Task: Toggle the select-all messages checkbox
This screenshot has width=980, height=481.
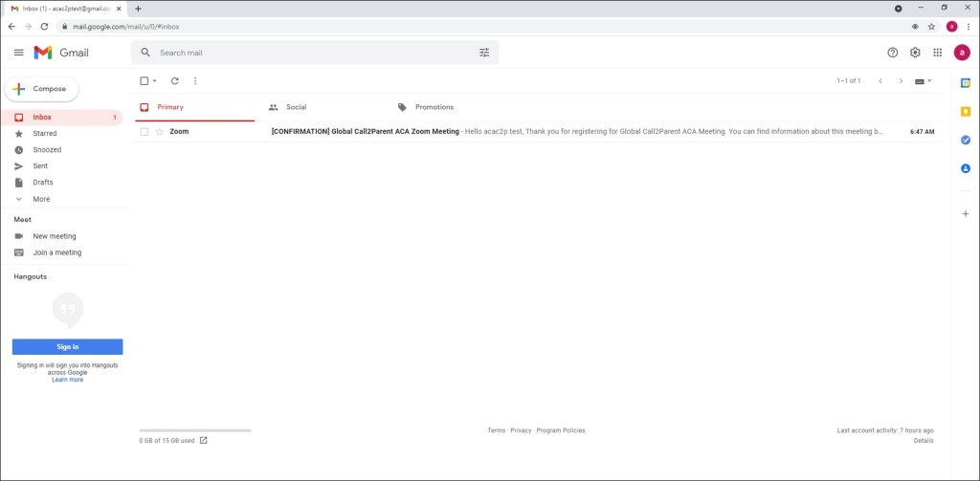Action: pyautogui.click(x=145, y=81)
